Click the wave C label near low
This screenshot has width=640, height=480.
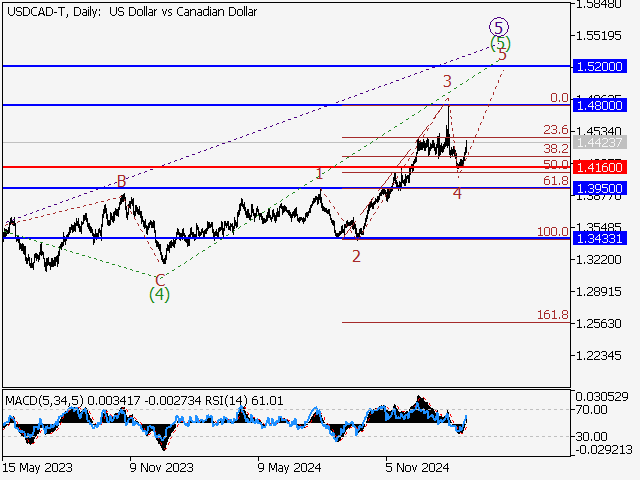[159, 279]
